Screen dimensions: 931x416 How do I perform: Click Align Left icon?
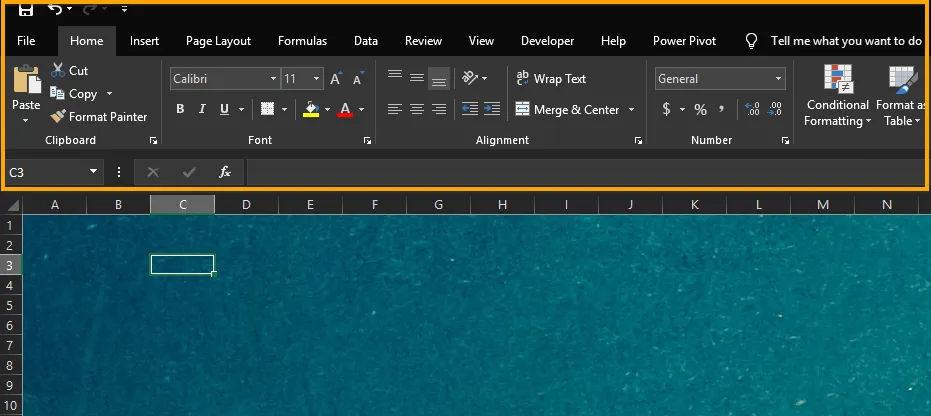[x=395, y=109]
